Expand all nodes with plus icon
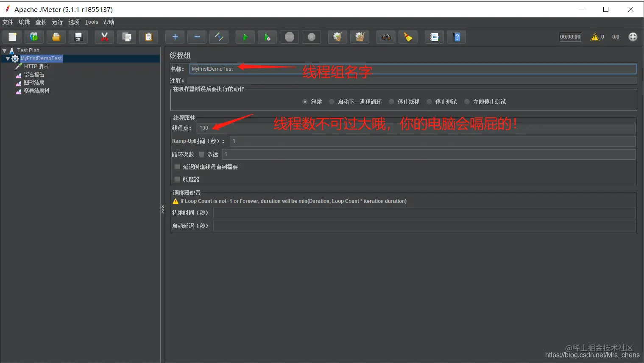Screen dimensions: 644x363 point(175,37)
